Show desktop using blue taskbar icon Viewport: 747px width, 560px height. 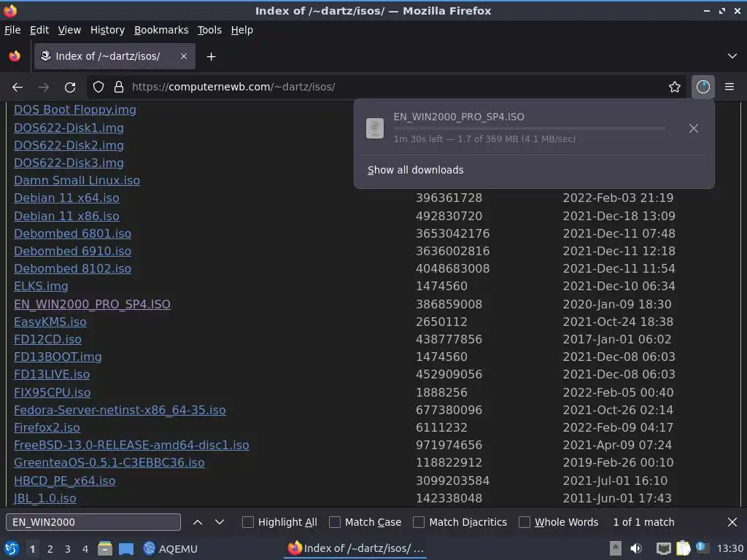pyautogui.click(x=126, y=549)
